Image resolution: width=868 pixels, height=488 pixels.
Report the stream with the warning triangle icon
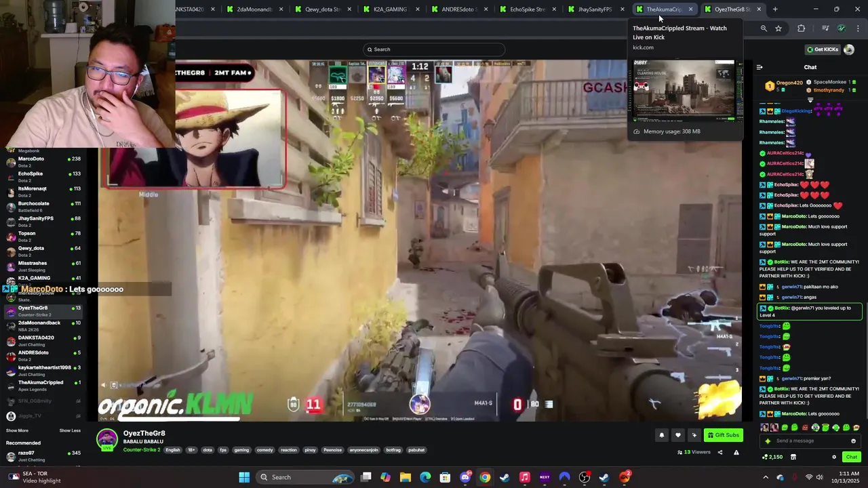736,452
